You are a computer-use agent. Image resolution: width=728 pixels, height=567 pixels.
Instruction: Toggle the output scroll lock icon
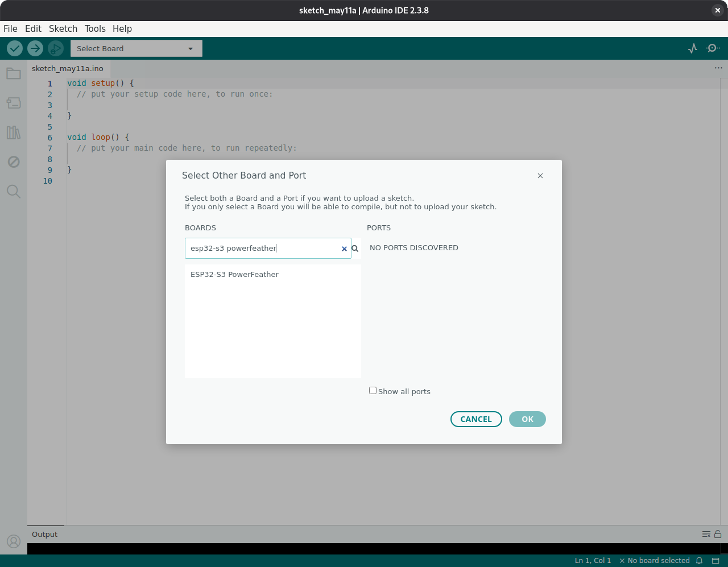point(718,534)
